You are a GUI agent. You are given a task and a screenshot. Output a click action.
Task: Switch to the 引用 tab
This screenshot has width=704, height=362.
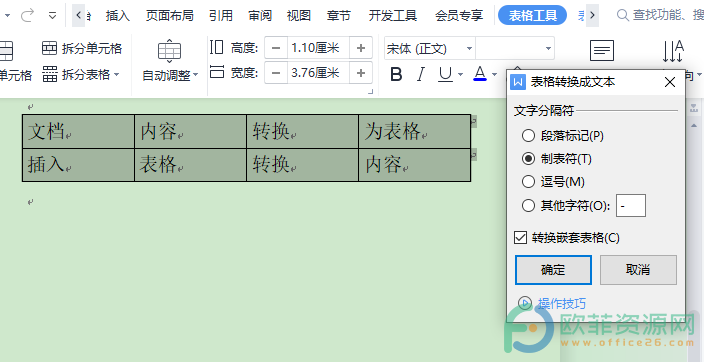coord(221,16)
